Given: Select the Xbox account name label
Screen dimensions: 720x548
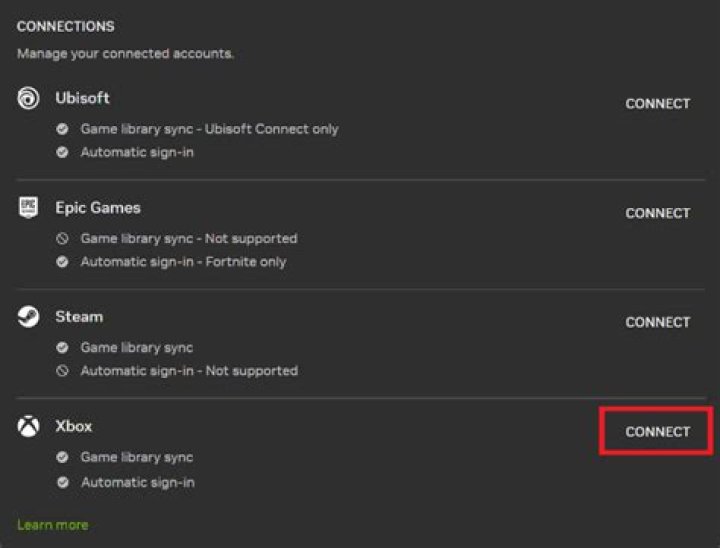Looking at the screenshot, I should [73, 426].
